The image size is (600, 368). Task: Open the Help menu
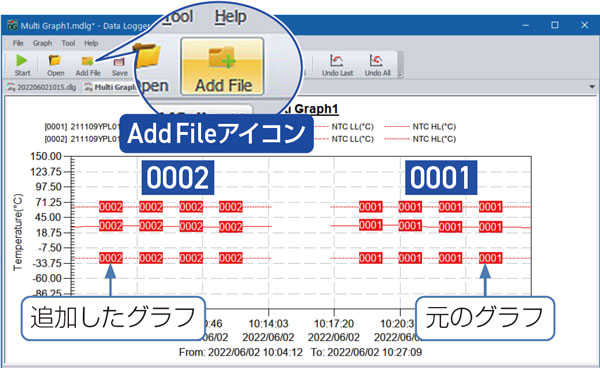pos(91,43)
